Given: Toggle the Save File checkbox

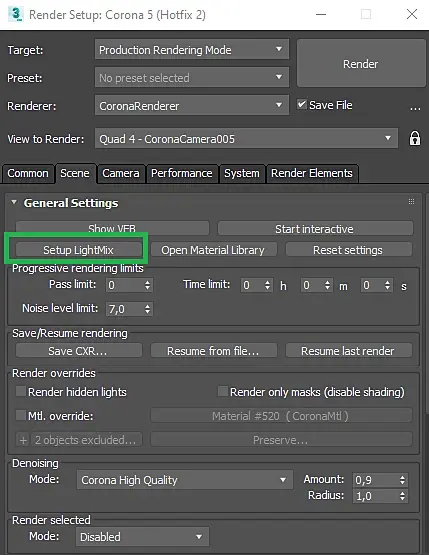Looking at the screenshot, I should 302,104.
